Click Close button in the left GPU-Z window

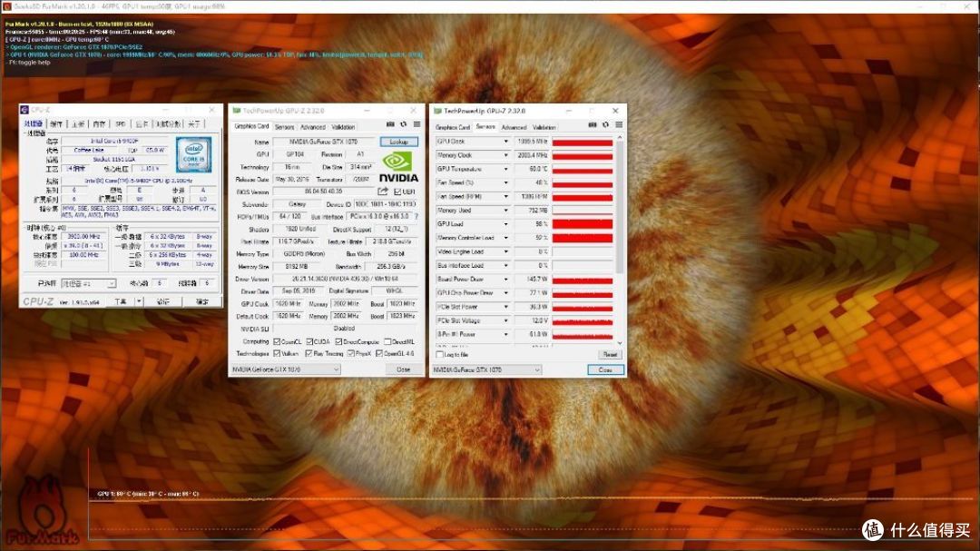click(404, 369)
